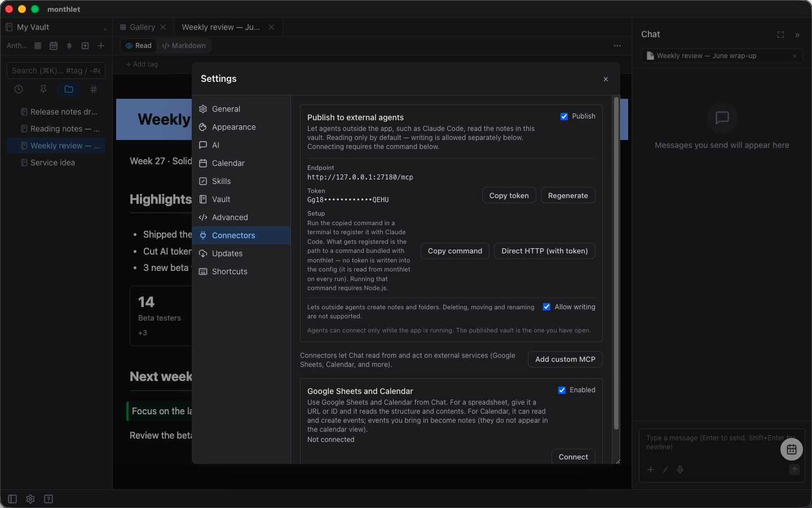Expand chat panel to fullscreen
The height and width of the screenshot is (508, 812).
coord(780,35)
